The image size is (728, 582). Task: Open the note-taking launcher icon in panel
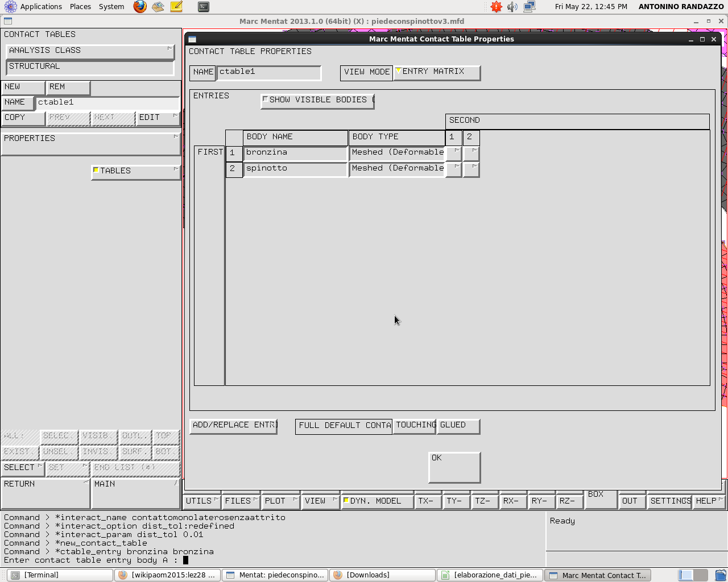[176, 7]
